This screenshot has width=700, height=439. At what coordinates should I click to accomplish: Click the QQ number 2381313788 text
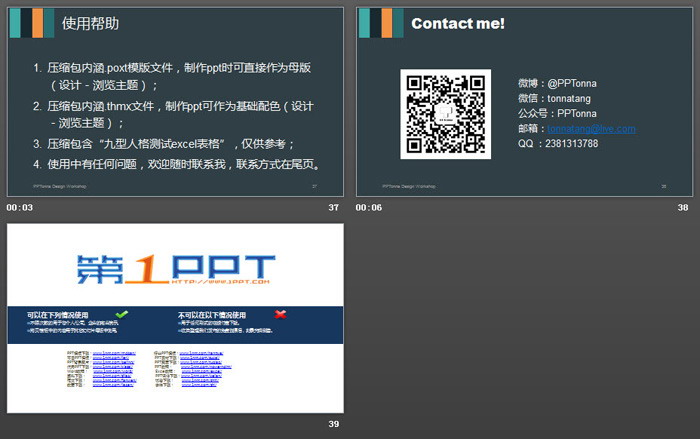pos(559,144)
